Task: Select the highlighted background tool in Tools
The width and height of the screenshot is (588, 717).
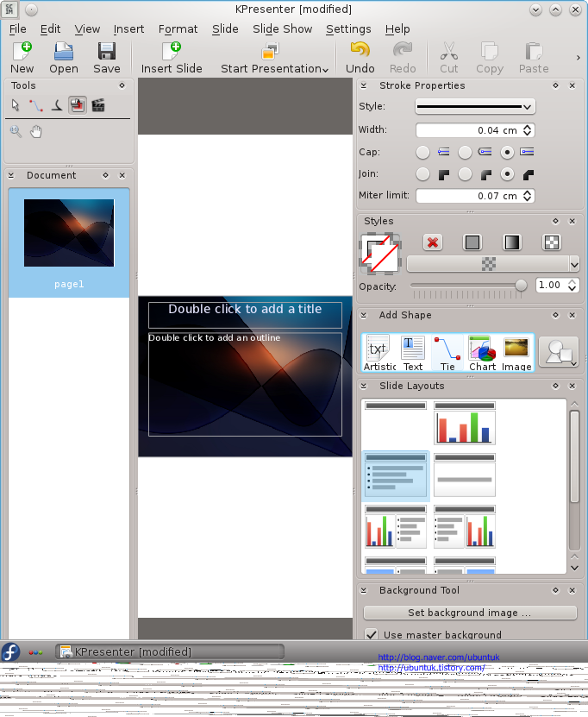Action: tap(78, 105)
